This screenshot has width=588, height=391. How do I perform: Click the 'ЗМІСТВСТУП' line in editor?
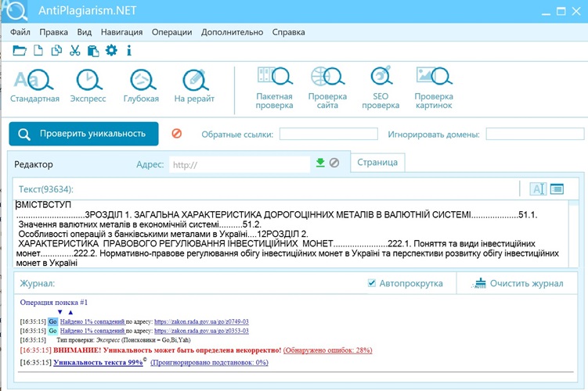(43, 204)
